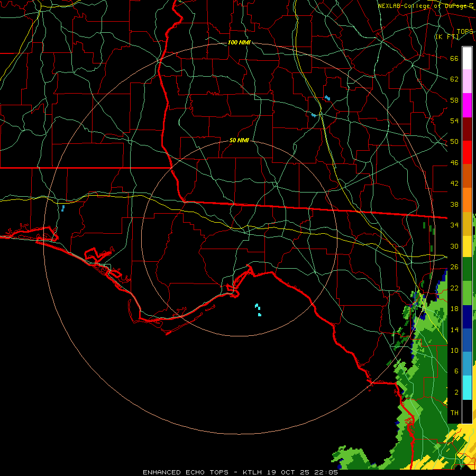Click the legend value "6"
This screenshot has width=476, height=476.
point(456,371)
